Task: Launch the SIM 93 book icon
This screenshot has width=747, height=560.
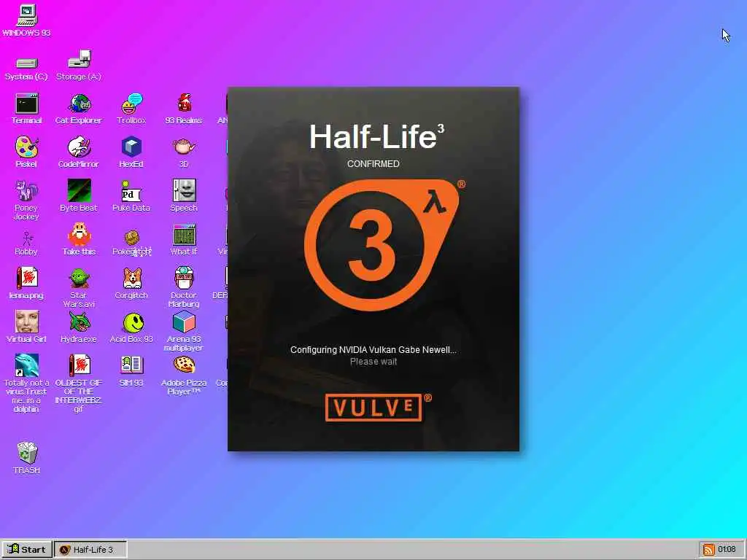Action: click(x=131, y=371)
